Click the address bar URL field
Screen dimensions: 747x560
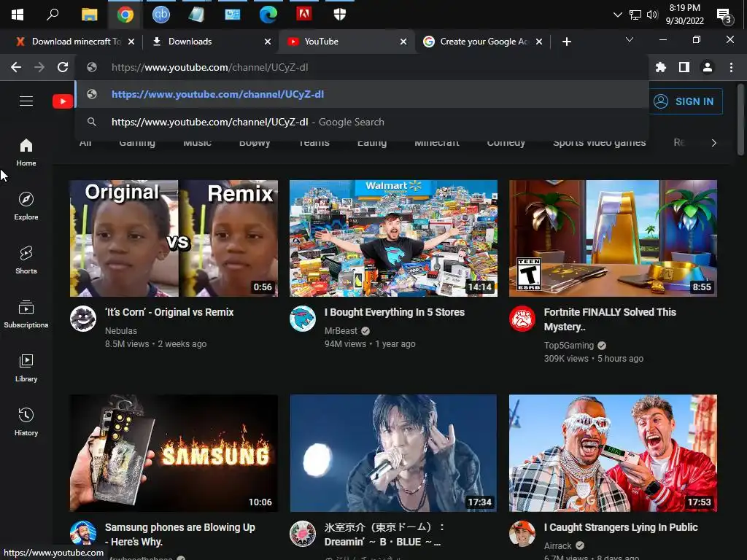pyautogui.click(x=361, y=67)
